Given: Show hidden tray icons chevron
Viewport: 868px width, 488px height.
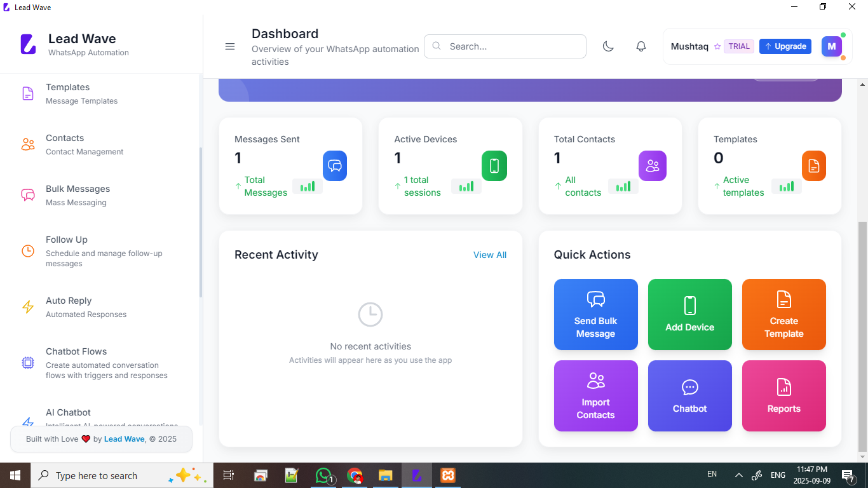Looking at the screenshot, I should pyautogui.click(x=738, y=475).
